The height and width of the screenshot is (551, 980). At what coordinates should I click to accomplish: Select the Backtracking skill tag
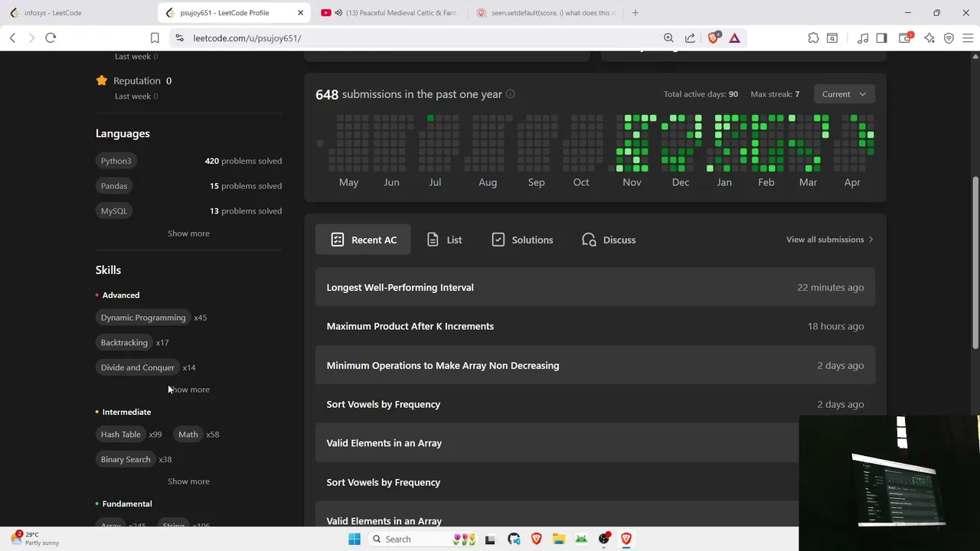coord(124,343)
